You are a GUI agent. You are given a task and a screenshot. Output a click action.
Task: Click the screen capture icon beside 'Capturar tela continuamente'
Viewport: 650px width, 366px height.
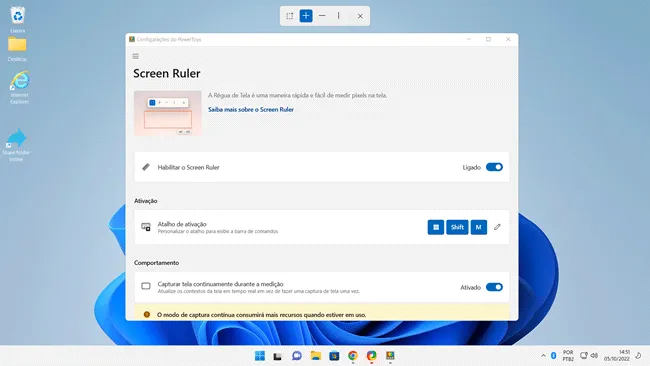click(146, 286)
